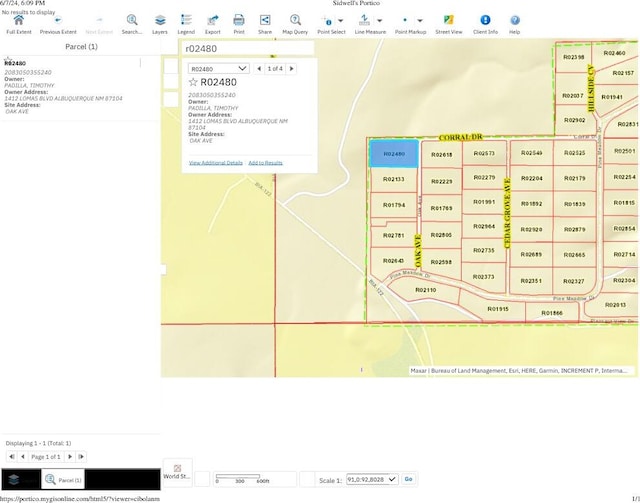
Task: Click View Additional Details link
Action: [216, 163]
